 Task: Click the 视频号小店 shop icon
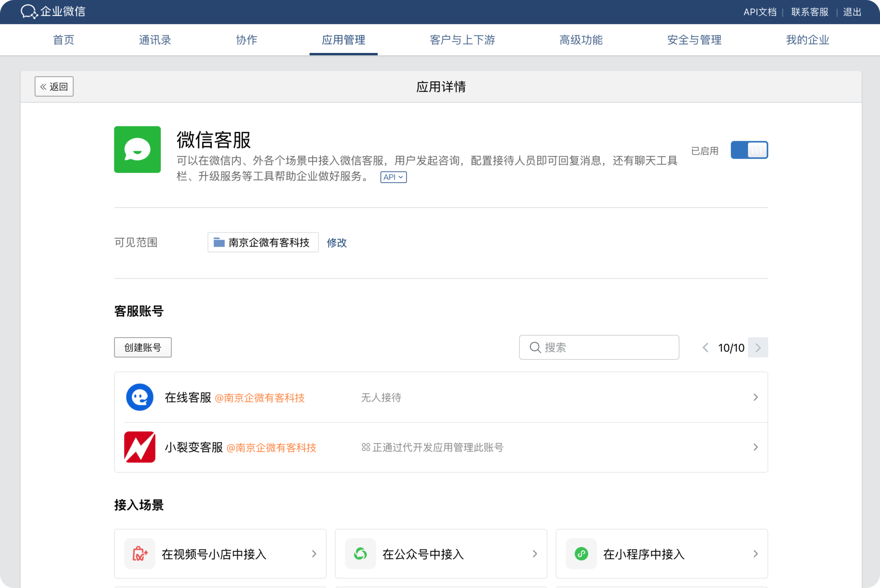140,554
